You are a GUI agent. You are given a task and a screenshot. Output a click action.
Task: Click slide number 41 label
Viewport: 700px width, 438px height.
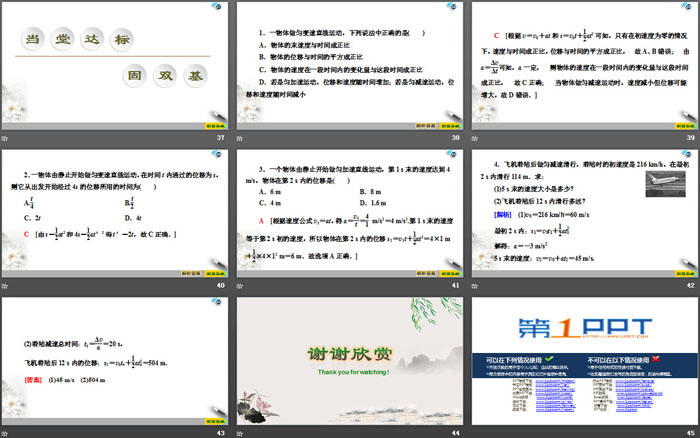pos(455,285)
